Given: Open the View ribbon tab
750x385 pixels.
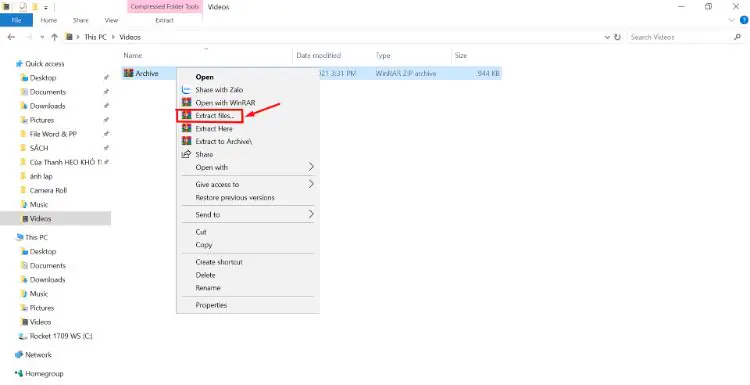Looking at the screenshot, I should click(111, 20).
